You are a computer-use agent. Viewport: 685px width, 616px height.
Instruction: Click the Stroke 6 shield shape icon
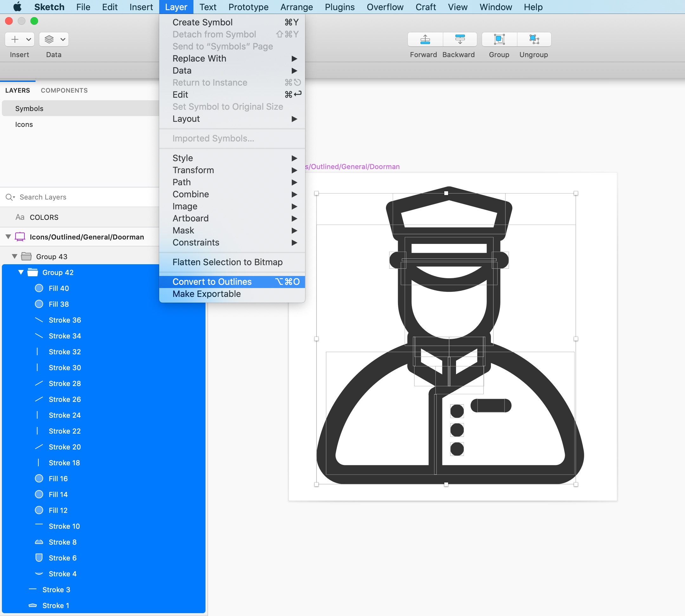coord(39,558)
